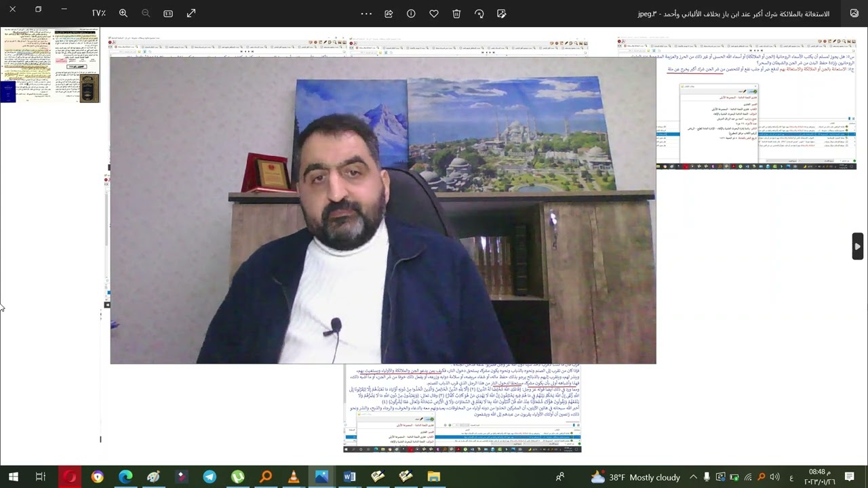Open red Opera browser taskbar icon

[x=69, y=477]
